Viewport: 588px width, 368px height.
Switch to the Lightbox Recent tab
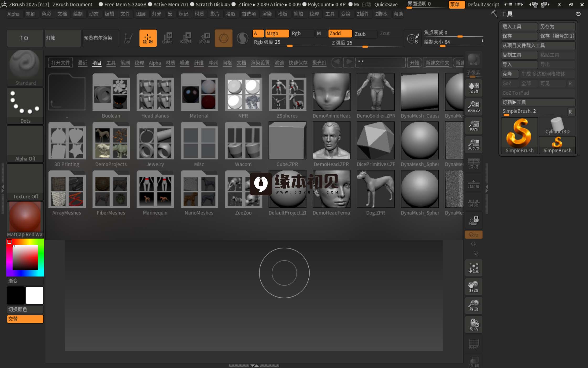click(x=83, y=63)
